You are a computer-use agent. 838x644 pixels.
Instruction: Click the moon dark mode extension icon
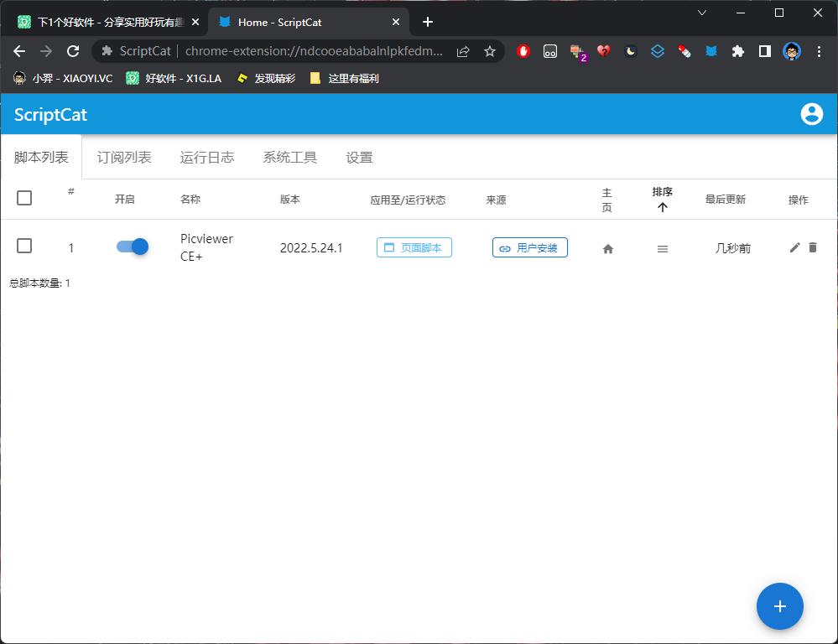[631, 51]
